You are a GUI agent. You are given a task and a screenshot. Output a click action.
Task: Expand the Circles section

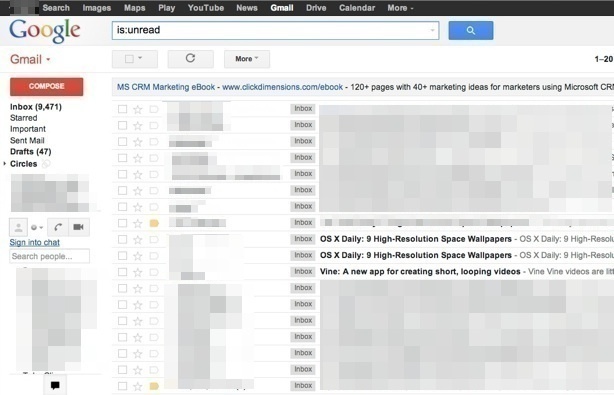click(x=5, y=164)
